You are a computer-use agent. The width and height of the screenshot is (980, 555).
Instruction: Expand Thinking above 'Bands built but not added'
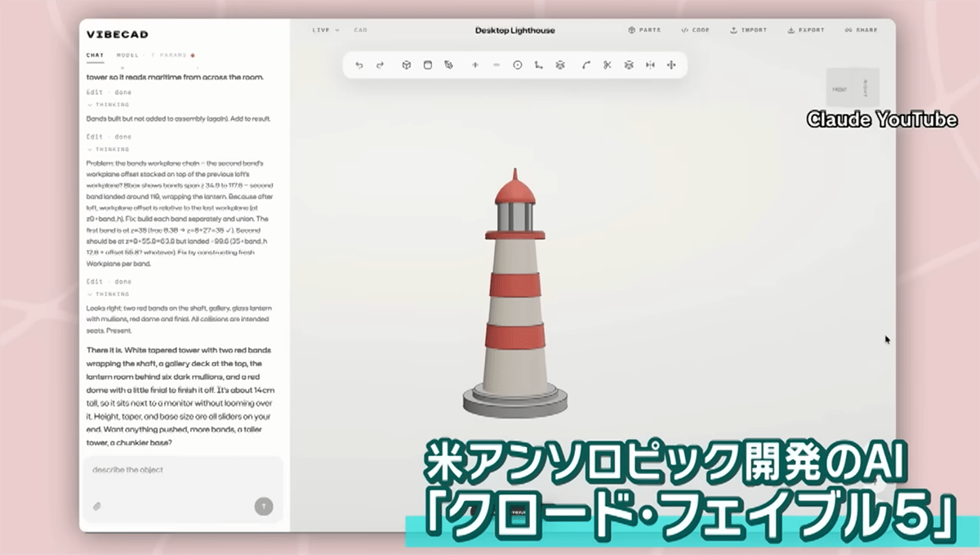pos(108,105)
